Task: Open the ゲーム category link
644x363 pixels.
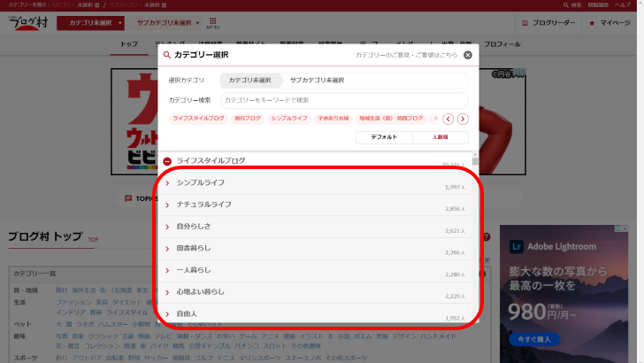Action: click(248, 336)
